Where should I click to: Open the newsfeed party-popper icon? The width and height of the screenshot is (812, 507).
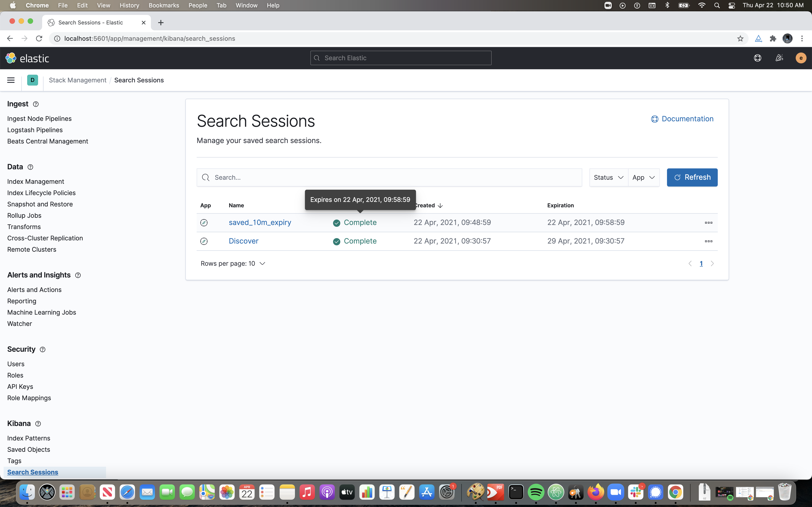pos(779,58)
